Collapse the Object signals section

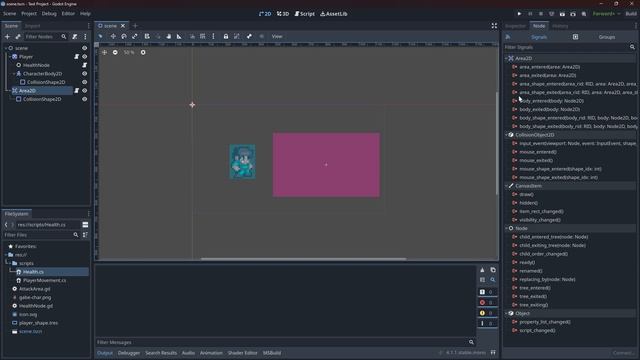(x=507, y=313)
